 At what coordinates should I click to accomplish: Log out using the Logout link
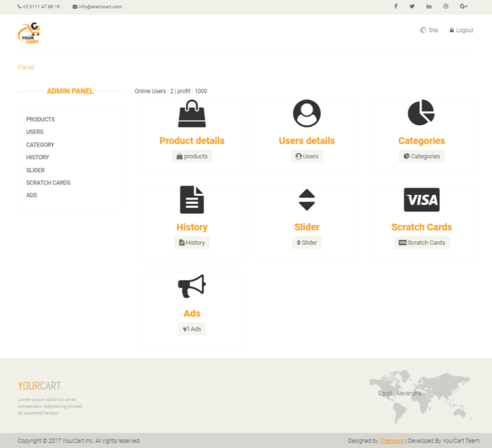pos(461,30)
